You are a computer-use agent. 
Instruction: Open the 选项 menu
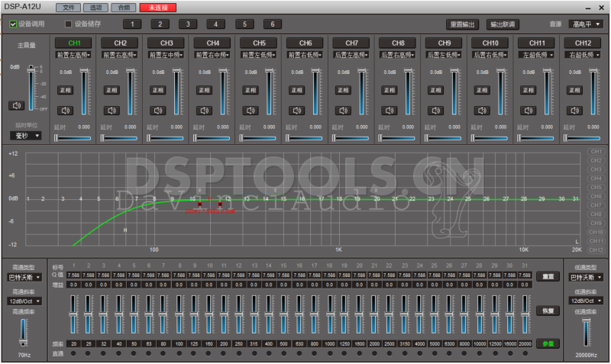pos(96,8)
